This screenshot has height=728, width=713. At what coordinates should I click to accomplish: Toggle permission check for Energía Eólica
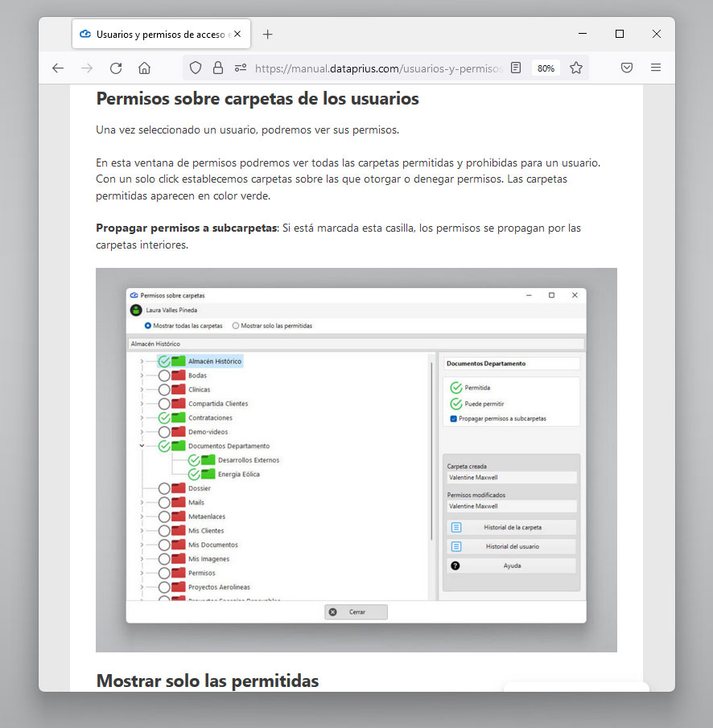coord(194,475)
